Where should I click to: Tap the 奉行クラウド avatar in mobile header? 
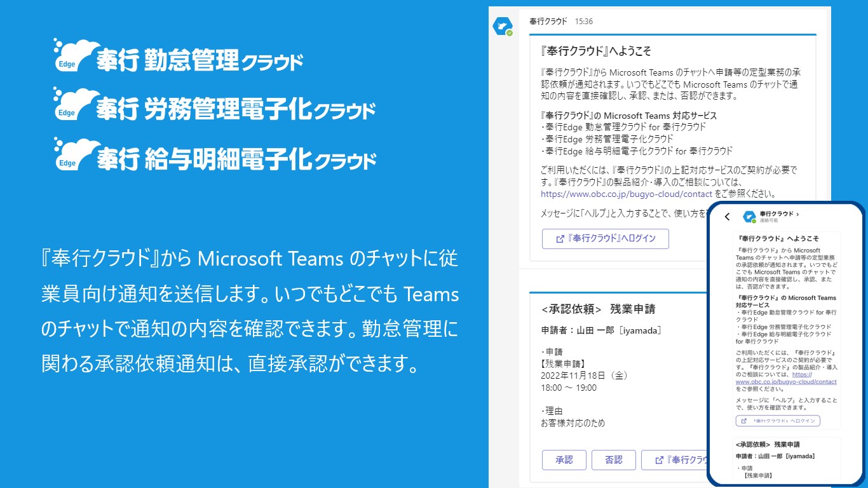pyautogui.click(x=749, y=217)
